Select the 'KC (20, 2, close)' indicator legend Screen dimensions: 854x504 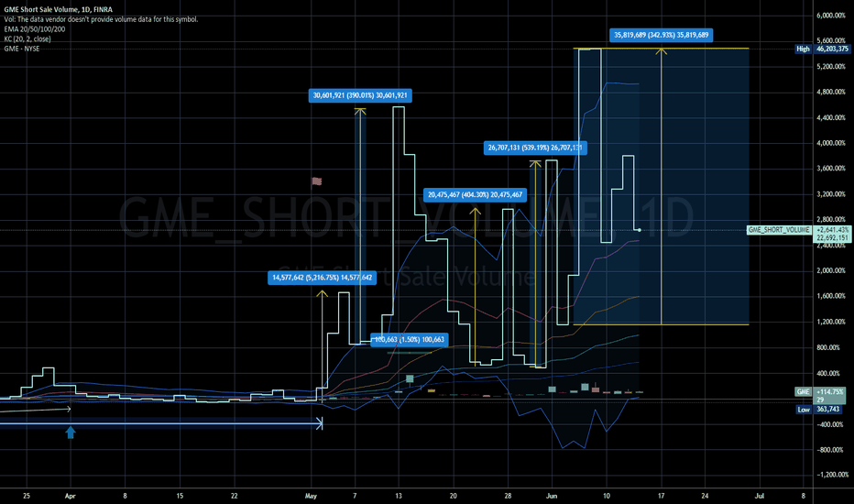[27, 39]
